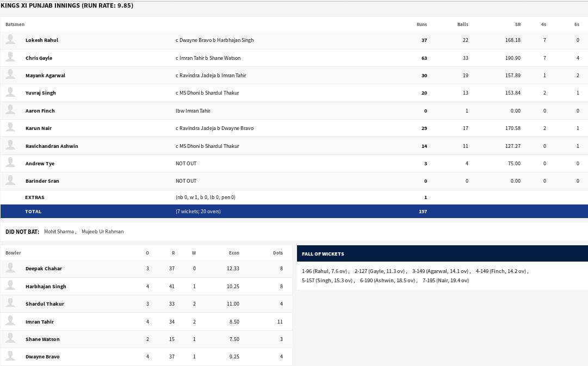Click Harbhajan Singh's bowler avatar icon

point(10,286)
